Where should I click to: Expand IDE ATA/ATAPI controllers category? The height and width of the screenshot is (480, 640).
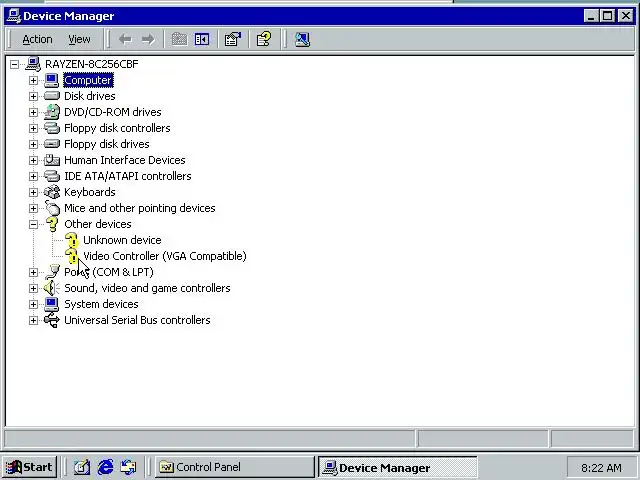coord(33,176)
